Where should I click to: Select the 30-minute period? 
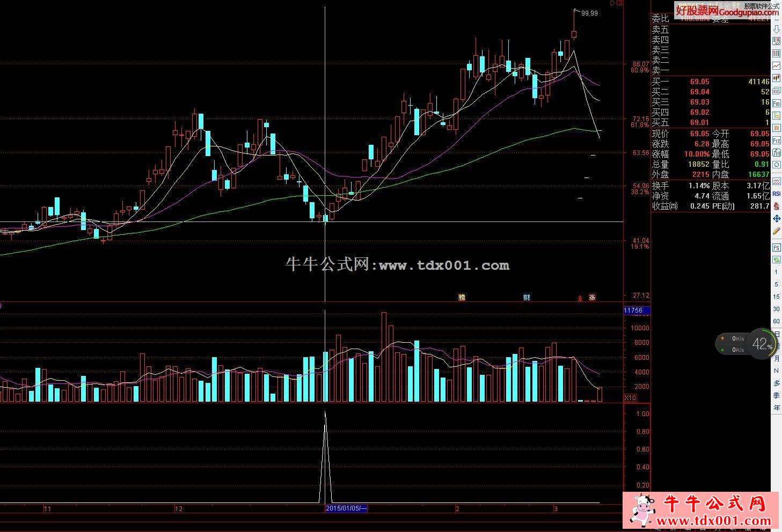point(776,309)
